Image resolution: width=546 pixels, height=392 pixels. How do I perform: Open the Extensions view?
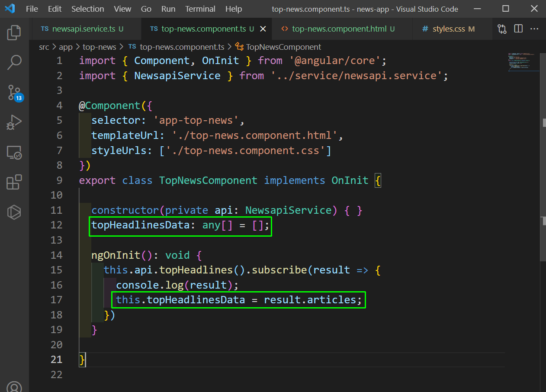(x=14, y=182)
